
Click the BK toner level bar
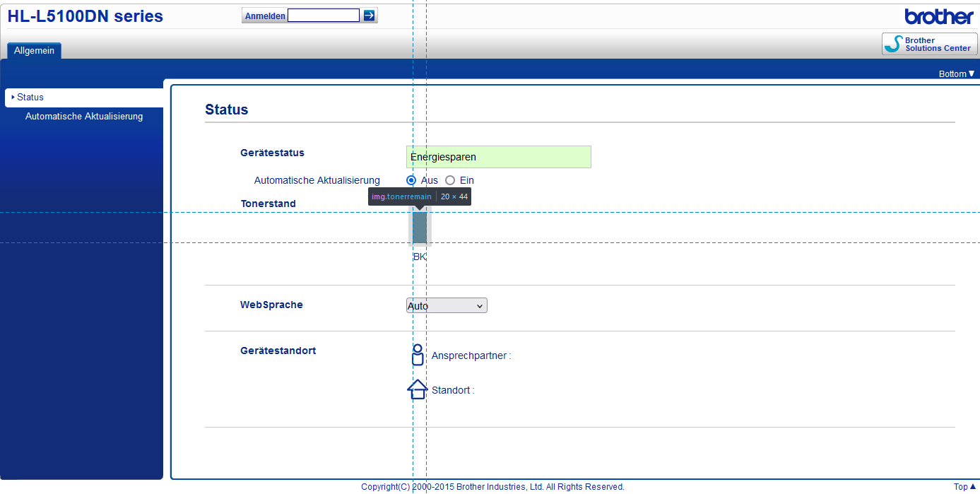pyautogui.click(x=420, y=228)
